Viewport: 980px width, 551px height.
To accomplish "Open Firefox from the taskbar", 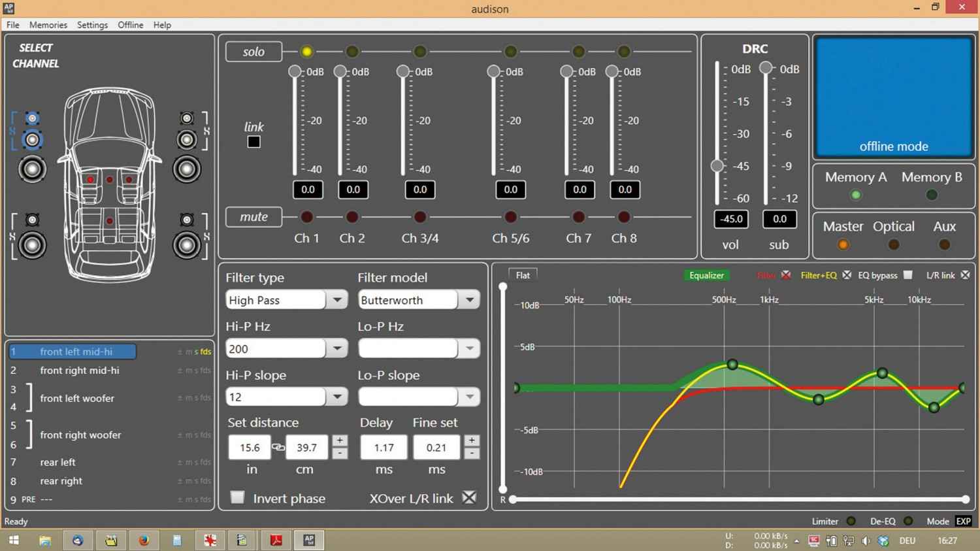I will point(143,541).
